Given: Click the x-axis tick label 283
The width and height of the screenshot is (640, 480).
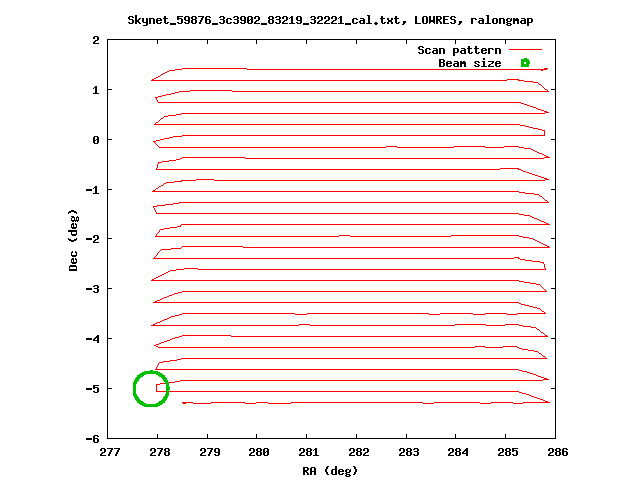Looking at the screenshot, I should tap(408, 452).
